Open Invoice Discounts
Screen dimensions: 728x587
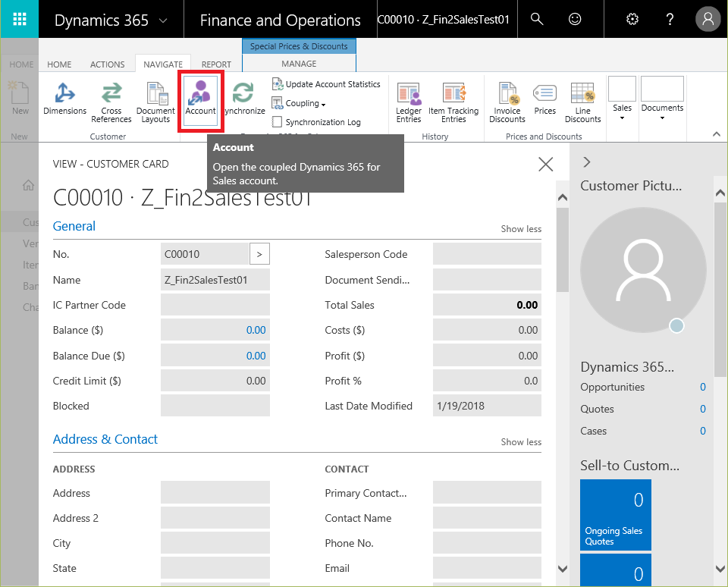pos(507,102)
